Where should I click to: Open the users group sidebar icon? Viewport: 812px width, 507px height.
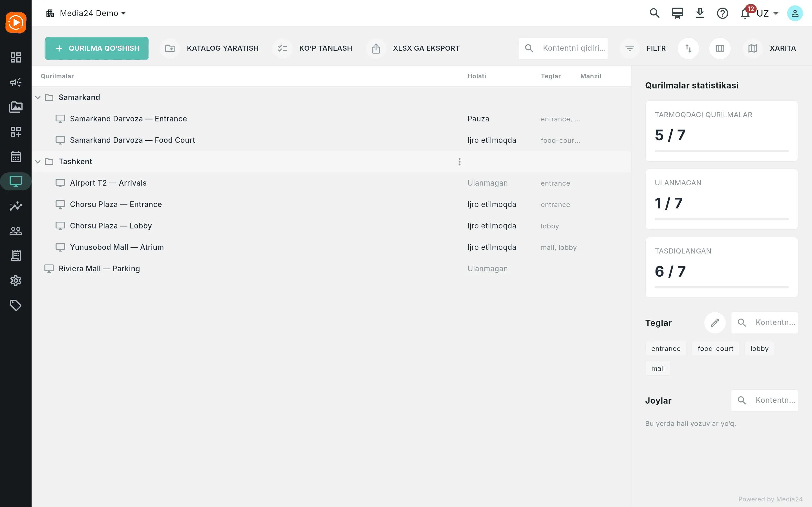(x=16, y=231)
